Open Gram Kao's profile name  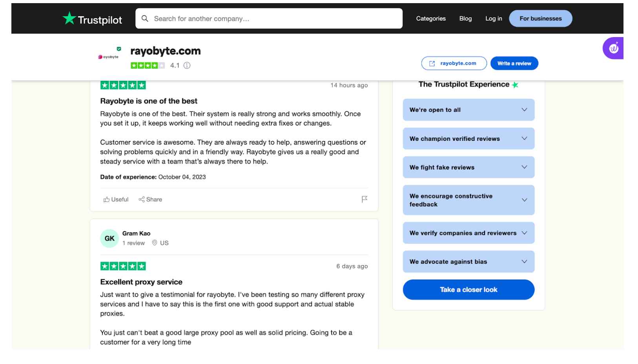tap(136, 233)
